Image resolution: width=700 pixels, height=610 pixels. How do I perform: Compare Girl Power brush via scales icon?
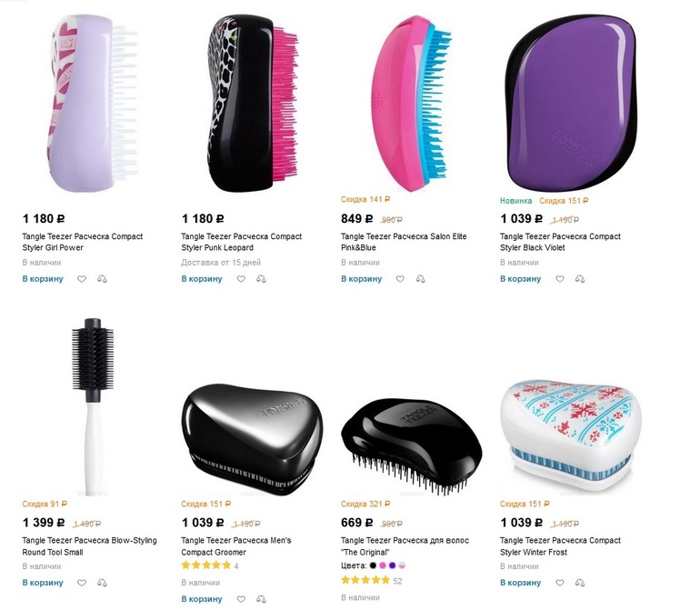(x=102, y=279)
